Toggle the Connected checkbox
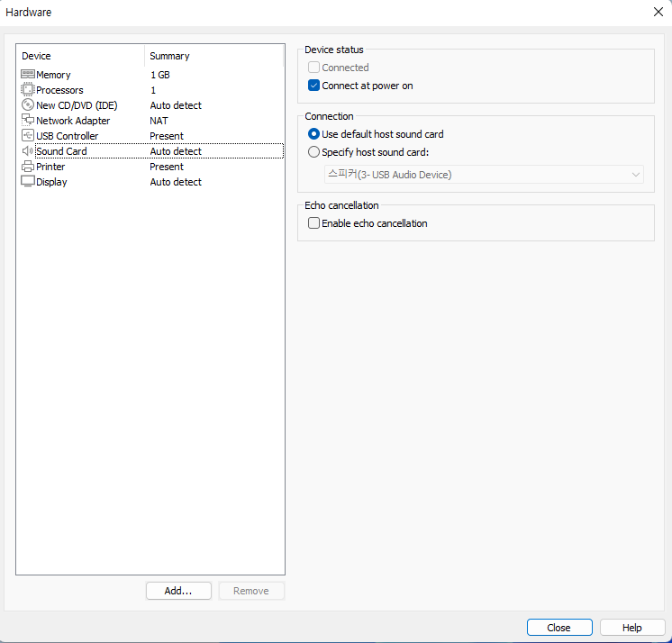Viewport: 672px width, 643px height. [x=313, y=68]
